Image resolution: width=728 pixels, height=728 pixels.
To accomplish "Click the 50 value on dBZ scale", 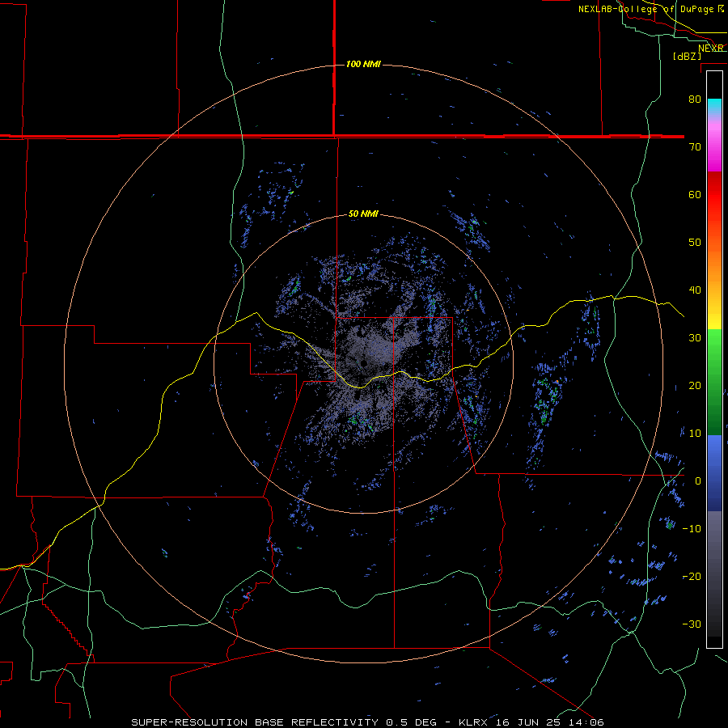I will pos(695,243).
